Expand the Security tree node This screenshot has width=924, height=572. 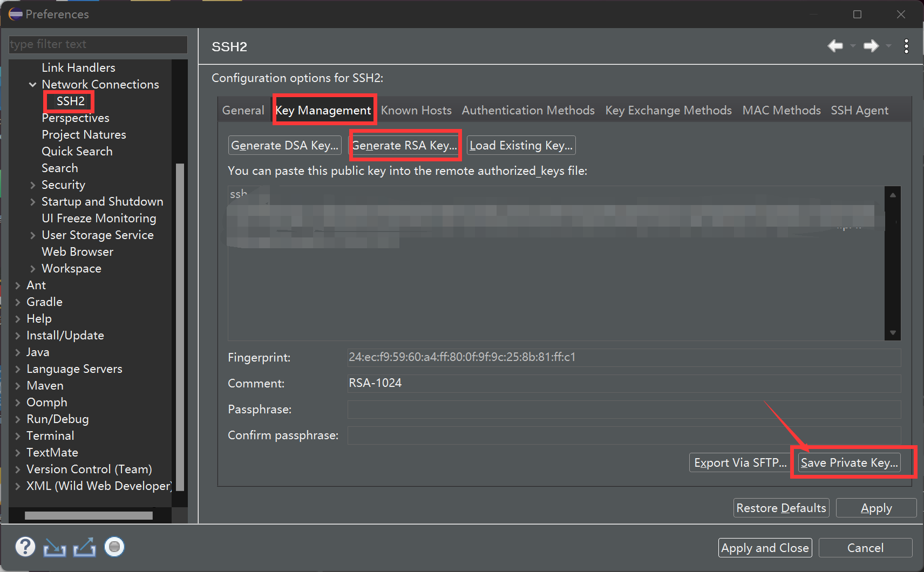[x=33, y=185]
